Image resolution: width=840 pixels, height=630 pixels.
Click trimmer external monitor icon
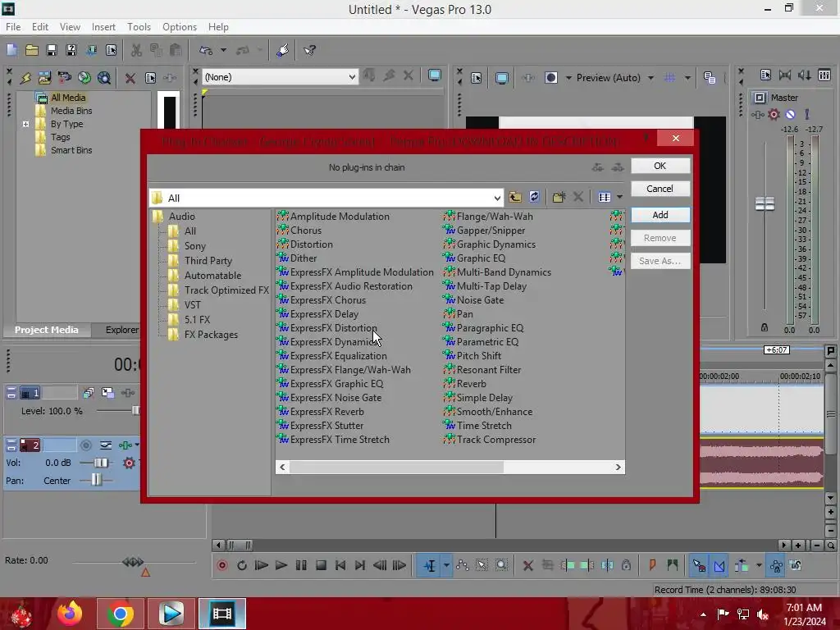pos(435,76)
